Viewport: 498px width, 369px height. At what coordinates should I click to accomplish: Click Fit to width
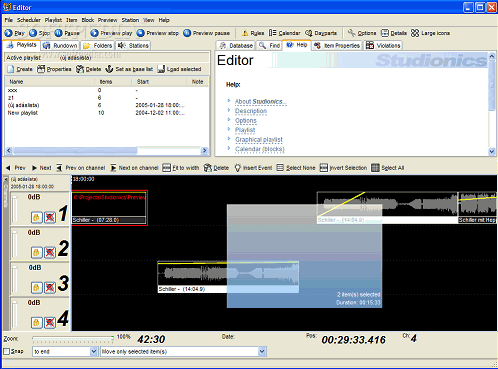[x=181, y=168]
